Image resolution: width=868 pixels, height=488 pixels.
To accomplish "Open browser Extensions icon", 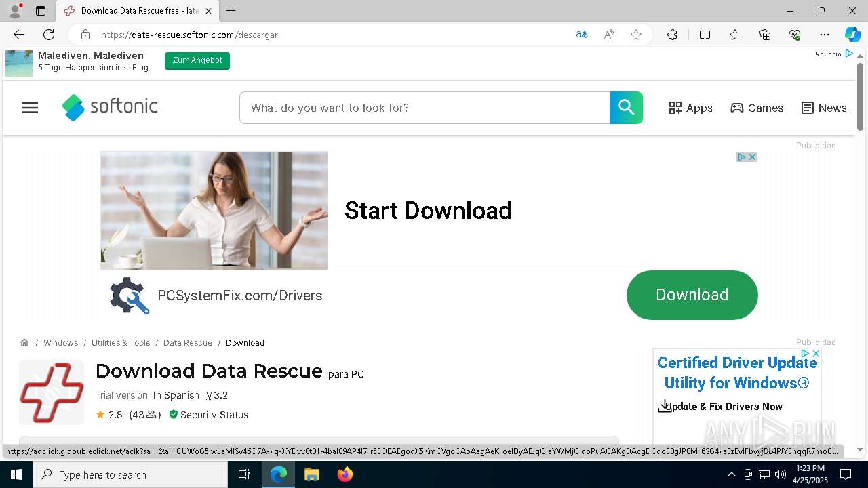I will [672, 35].
